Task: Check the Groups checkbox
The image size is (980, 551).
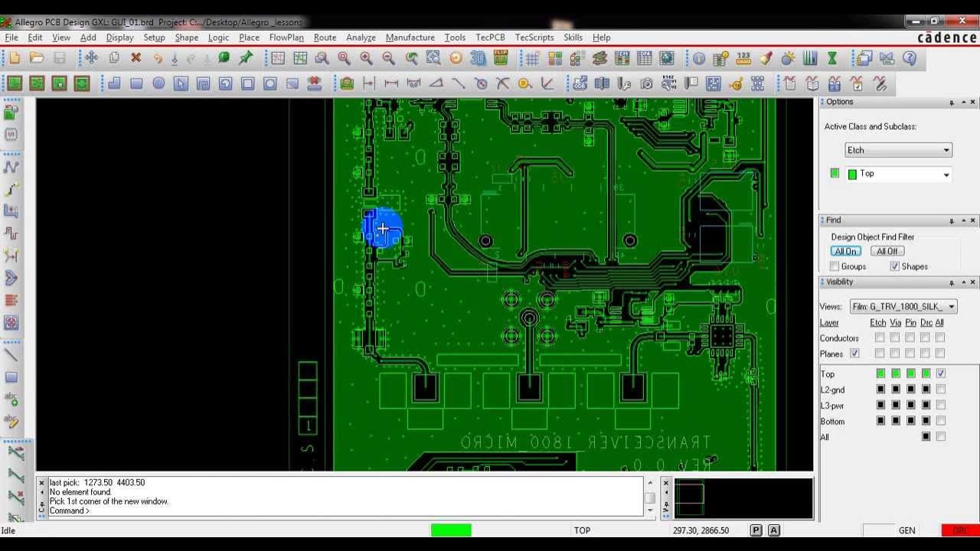Action: click(835, 266)
